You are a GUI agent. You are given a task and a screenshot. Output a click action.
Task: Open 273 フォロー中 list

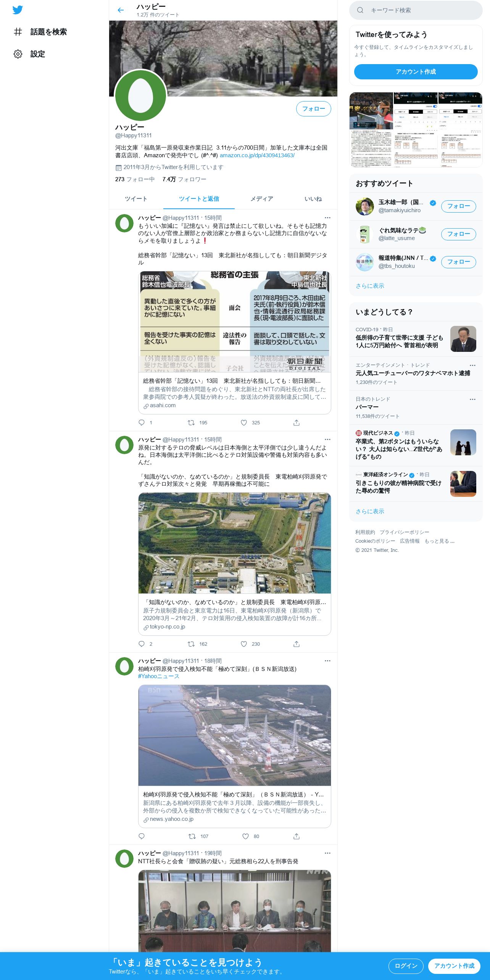coord(135,179)
